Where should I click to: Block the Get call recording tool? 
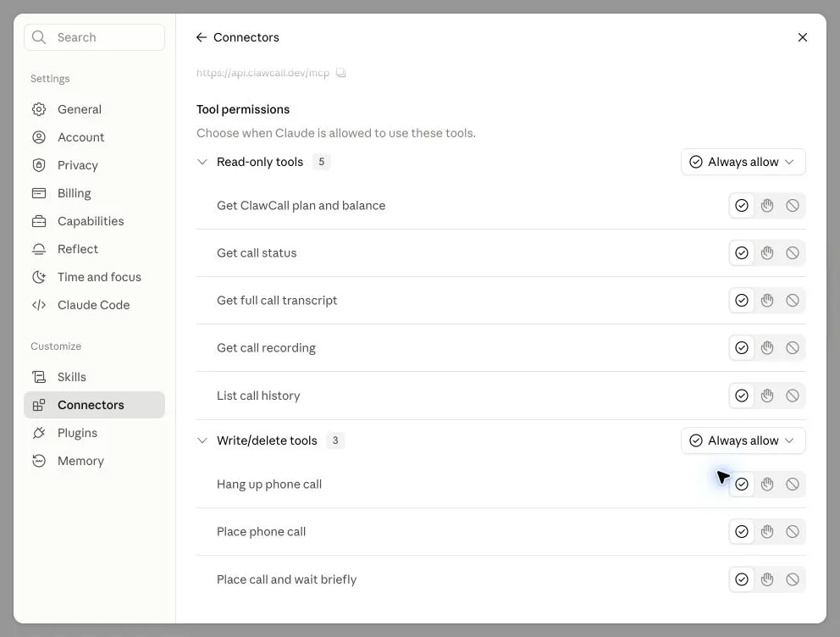click(x=793, y=347)
